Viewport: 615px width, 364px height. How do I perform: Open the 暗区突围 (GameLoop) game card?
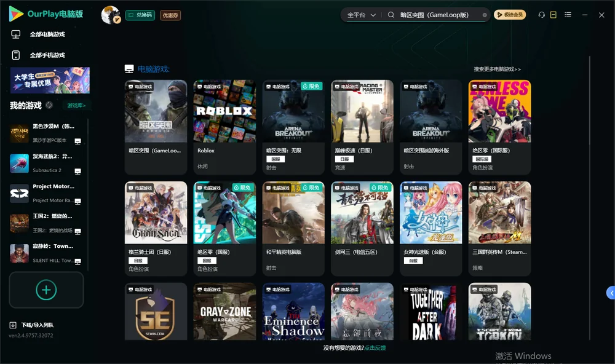point(156,127)
